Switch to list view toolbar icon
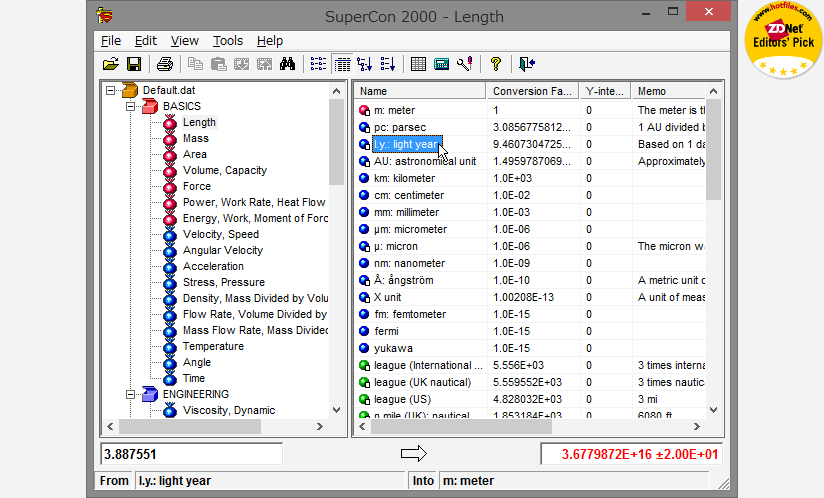This screenshot has height=498, width=824. pyautogui.click(x=318, y=64)
